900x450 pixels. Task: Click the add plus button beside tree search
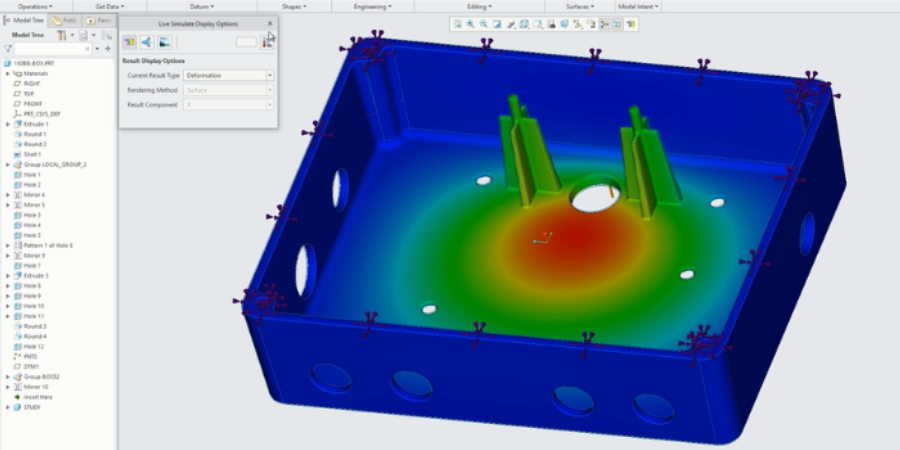click(x=108, y=48)
